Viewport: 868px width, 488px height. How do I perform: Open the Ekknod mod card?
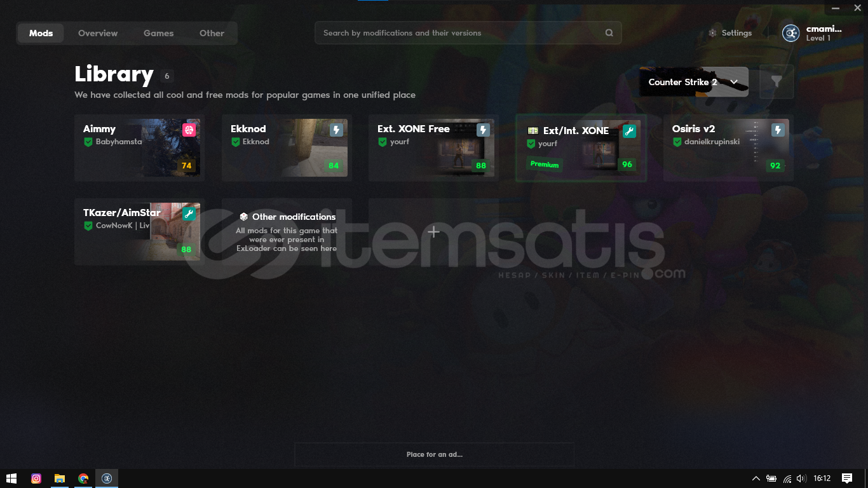coord(287,148)
